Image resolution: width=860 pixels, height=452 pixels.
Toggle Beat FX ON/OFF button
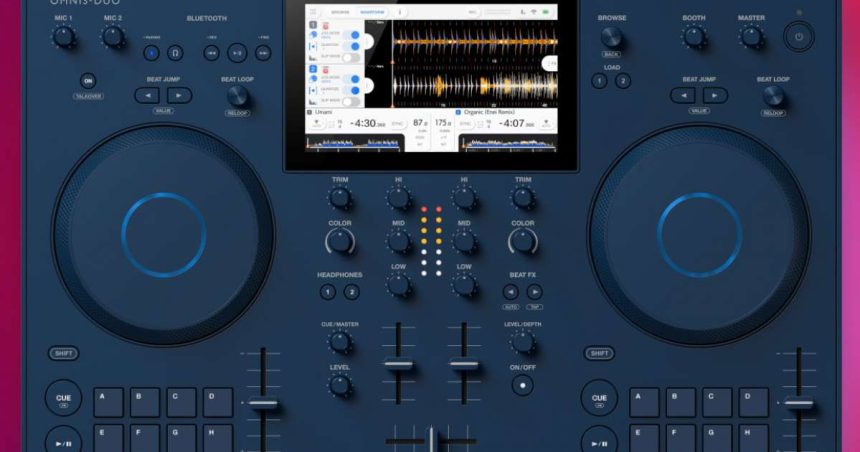click(522, 386)
